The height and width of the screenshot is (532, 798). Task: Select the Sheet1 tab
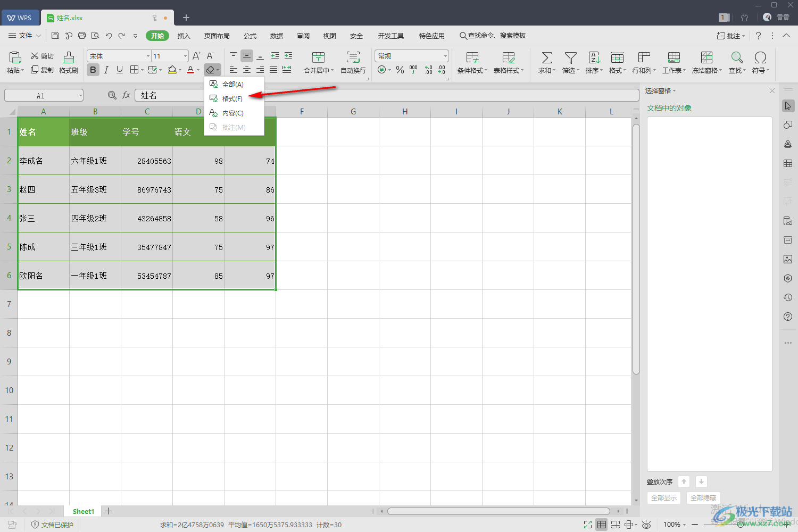tap(83, 511)
